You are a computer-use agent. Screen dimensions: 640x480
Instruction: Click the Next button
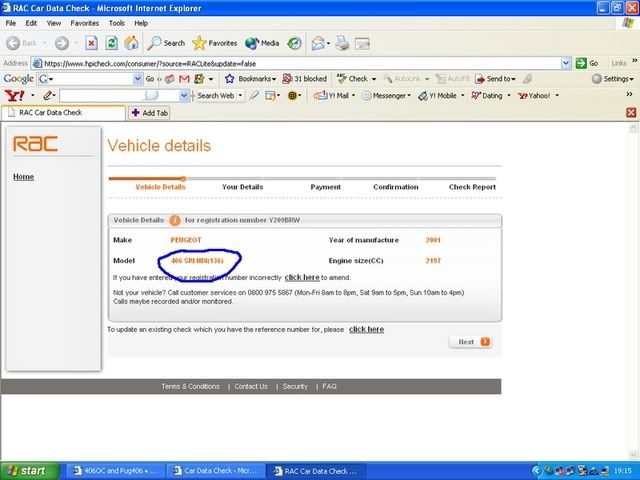click(x=471, y=342)
